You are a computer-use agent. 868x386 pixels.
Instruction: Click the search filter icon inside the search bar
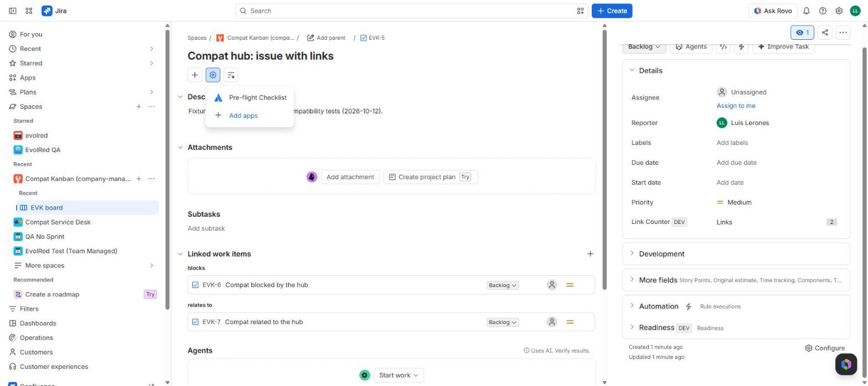click(580, 11)
